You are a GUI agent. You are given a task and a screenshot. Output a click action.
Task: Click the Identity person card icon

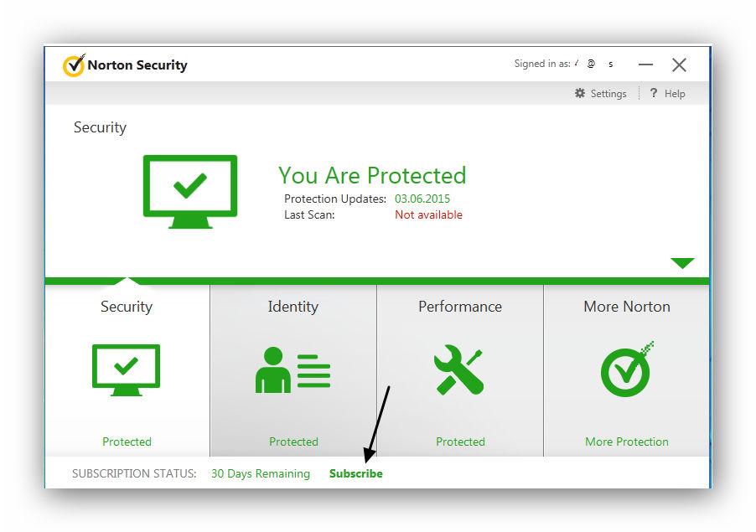[293, 370]
